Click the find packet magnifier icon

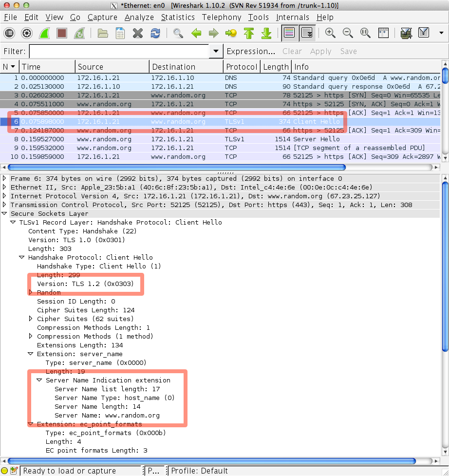pyautogui.click(x=178, y=33)
